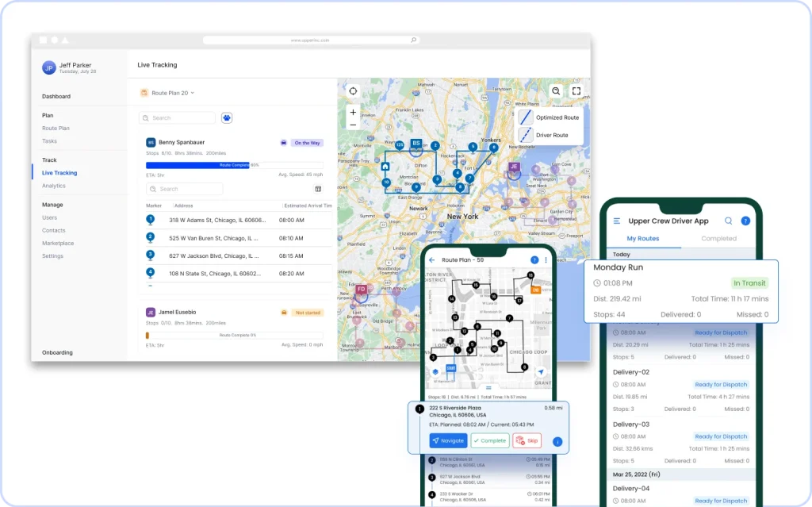Tap the In Transit badge on Monday Run

coord(749,283)
